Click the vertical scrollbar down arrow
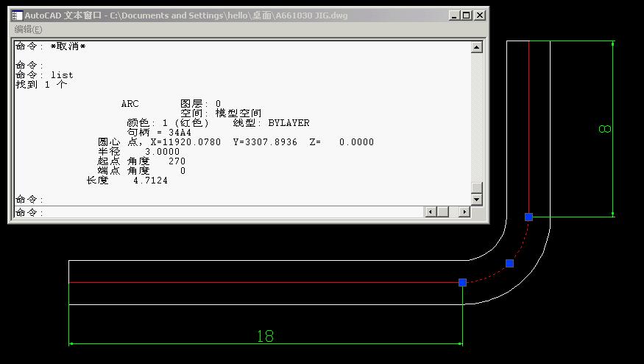Image resolution: width=644 pixels, height=364 pixels. [476, 200]
